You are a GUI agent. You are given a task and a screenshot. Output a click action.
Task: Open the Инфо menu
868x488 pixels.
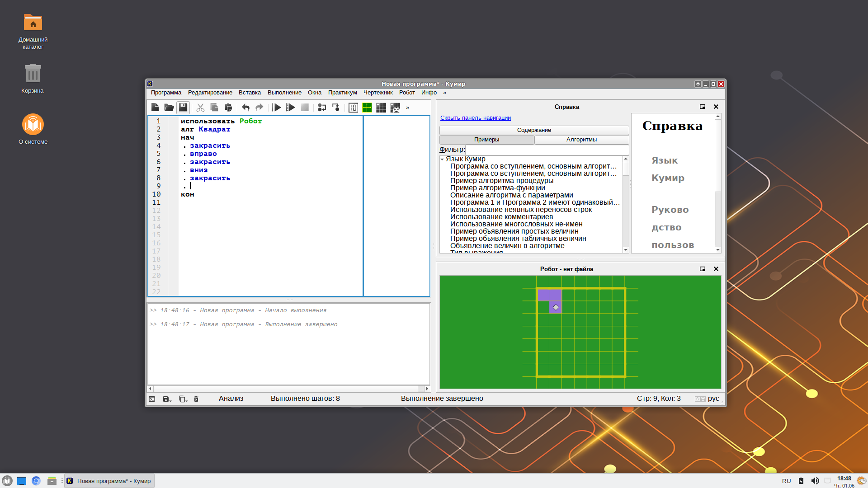coord(429,93)
